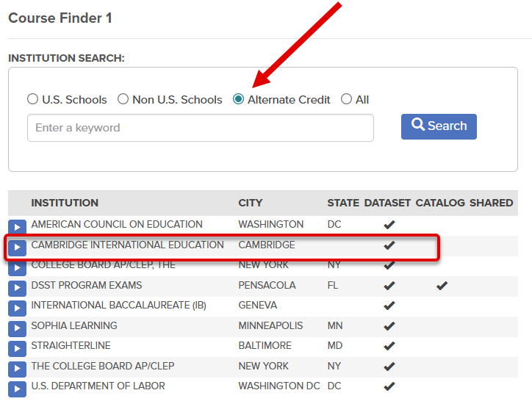Click the catalog checkmark for DSST Program Exams

(442, 286)
